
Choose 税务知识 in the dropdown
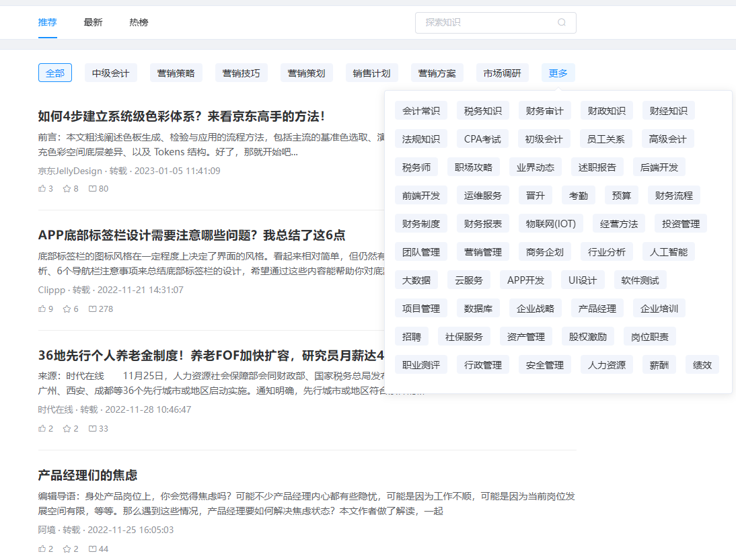(x=483, y=111)
